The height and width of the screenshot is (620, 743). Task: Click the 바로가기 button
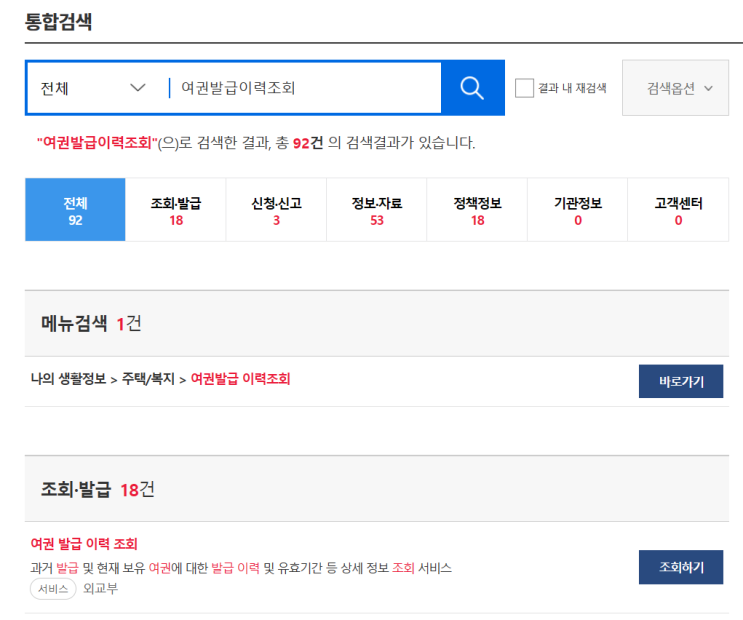tap(681, 381)
